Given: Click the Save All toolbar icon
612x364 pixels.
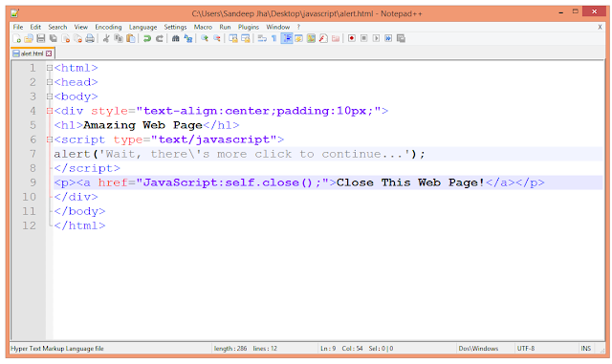Looking at the screenshot, I should 54,38.
